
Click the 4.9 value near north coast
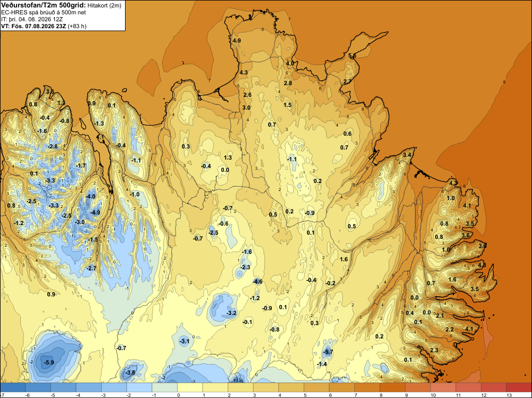pos(237,40)
